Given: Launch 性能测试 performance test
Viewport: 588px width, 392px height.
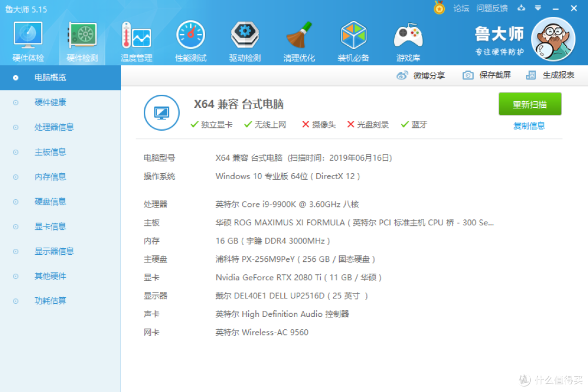Looking at the screenshot, I should (x=191, y=41).
